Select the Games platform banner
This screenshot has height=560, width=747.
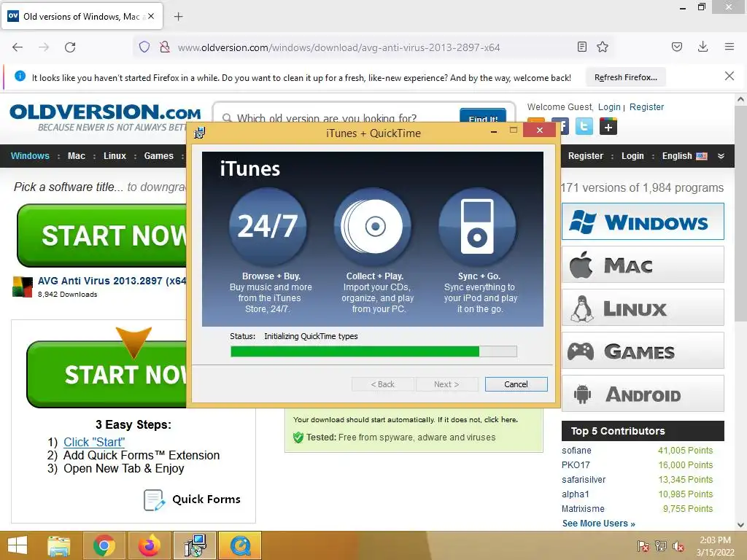pyautogui.click(x=643, y=351)
